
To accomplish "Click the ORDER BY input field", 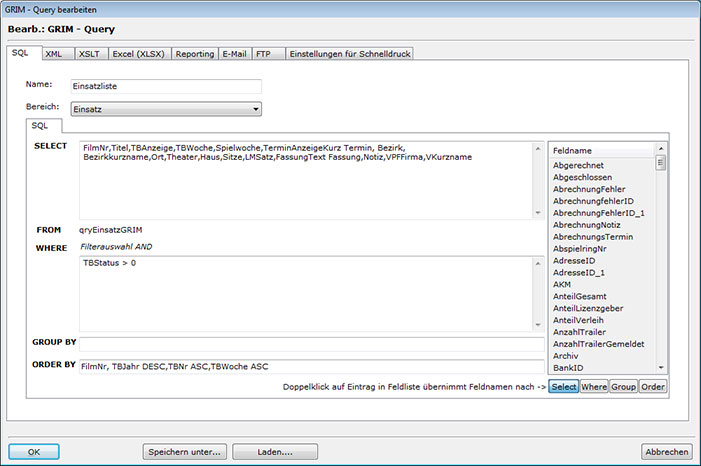I will [x=310, y=366].
